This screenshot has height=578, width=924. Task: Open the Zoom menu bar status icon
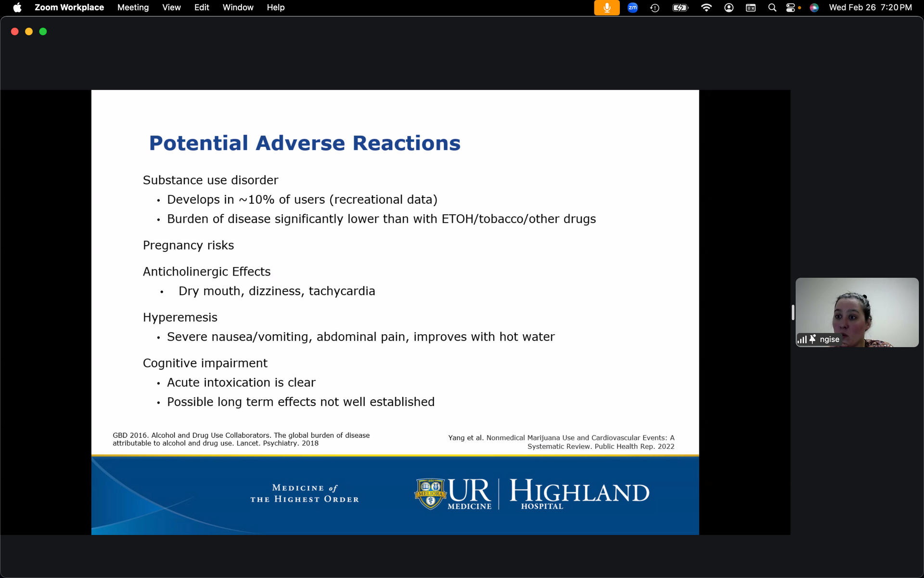click(x=632, y=8)
